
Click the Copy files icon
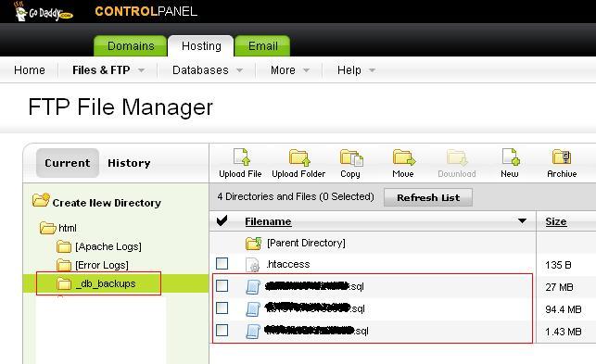[x=351, y=157]
